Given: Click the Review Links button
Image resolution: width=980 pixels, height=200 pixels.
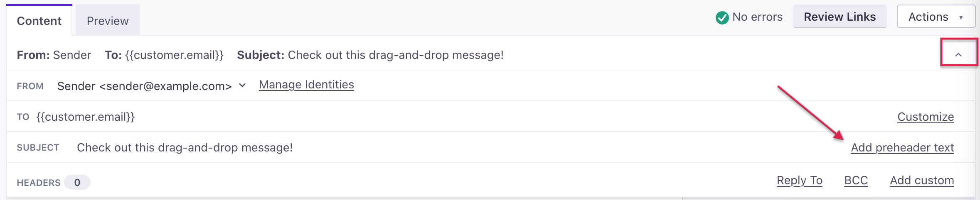Looking at the screenshot, I should point(840,17).
